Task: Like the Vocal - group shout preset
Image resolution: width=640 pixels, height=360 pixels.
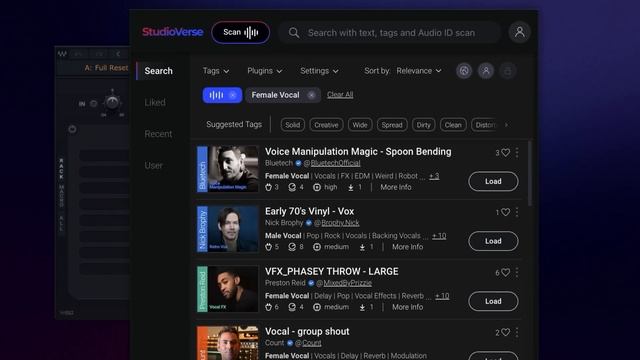Action: coord(506,333)
